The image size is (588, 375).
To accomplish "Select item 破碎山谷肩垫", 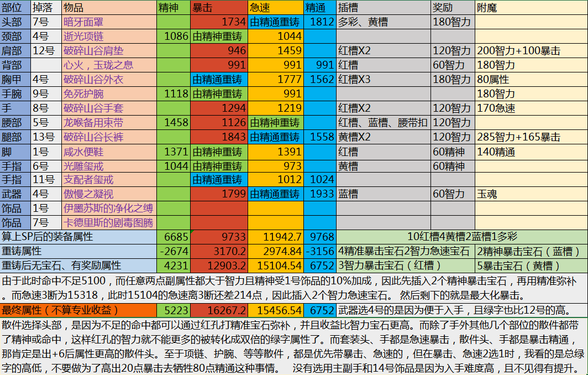I will click(x=109, y=51).
